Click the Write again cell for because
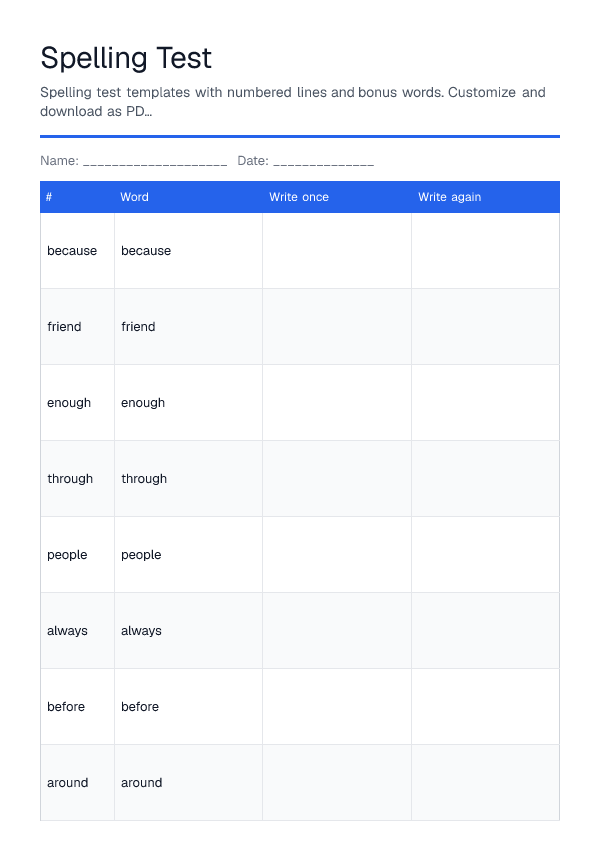This screenshot has width=600, height=848. 485,251
